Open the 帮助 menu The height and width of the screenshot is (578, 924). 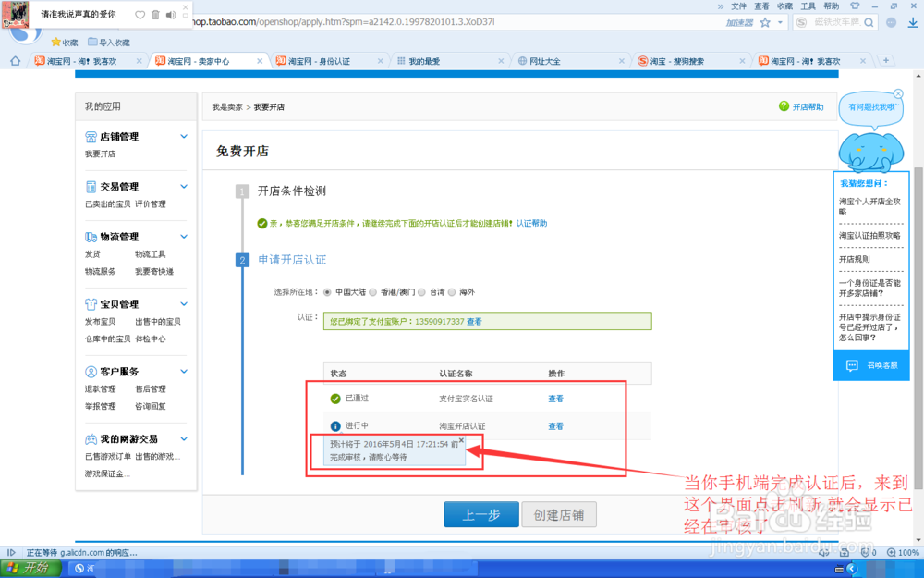(x=831, y=6)
